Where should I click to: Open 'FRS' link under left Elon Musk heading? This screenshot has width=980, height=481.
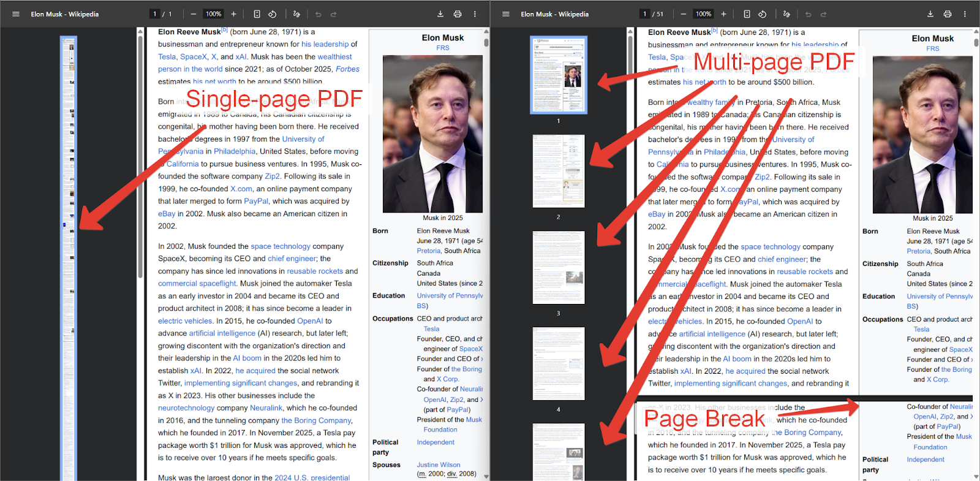point(443,48)
